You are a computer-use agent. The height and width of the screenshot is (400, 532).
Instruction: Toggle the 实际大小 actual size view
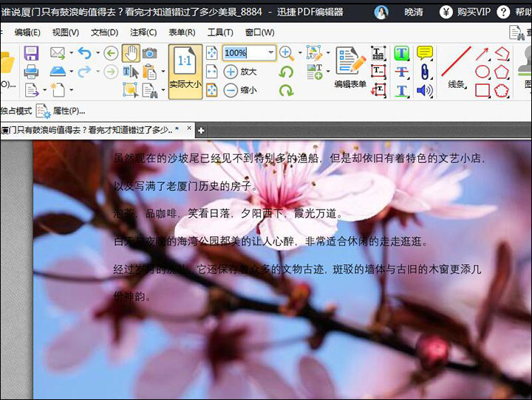click(185, 71)
